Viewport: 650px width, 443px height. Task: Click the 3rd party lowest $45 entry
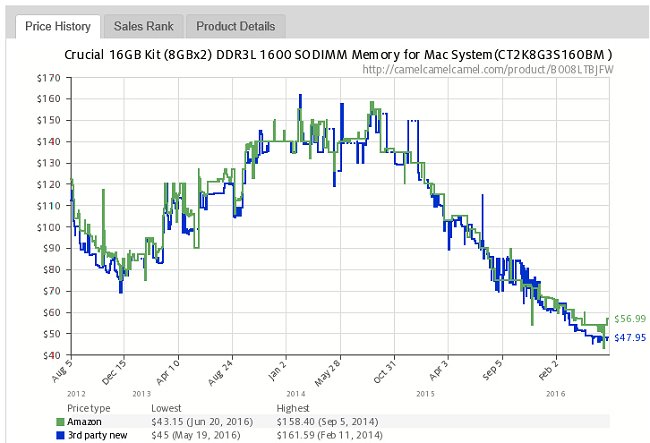click(196, 435)
